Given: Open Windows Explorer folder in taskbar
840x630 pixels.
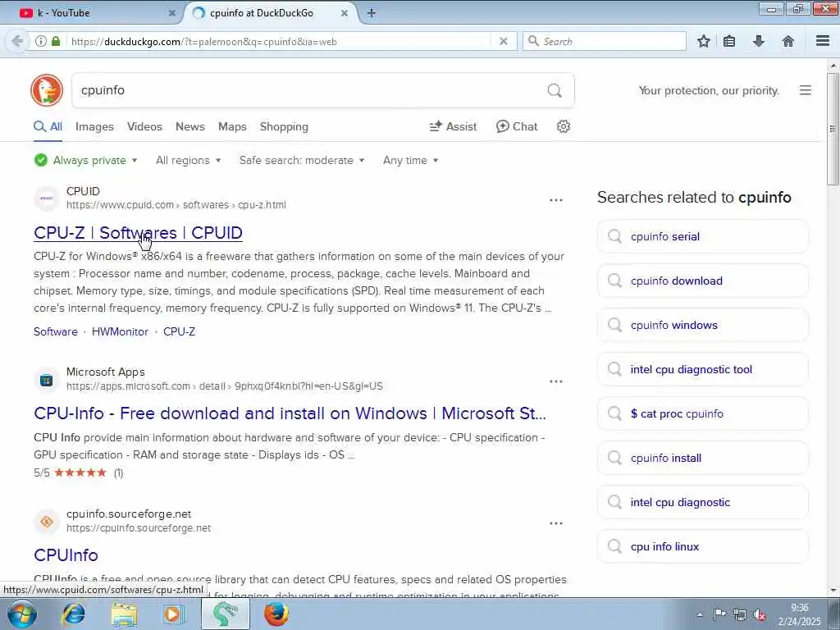Looking at the screenshot, I should tap(125, 614).
